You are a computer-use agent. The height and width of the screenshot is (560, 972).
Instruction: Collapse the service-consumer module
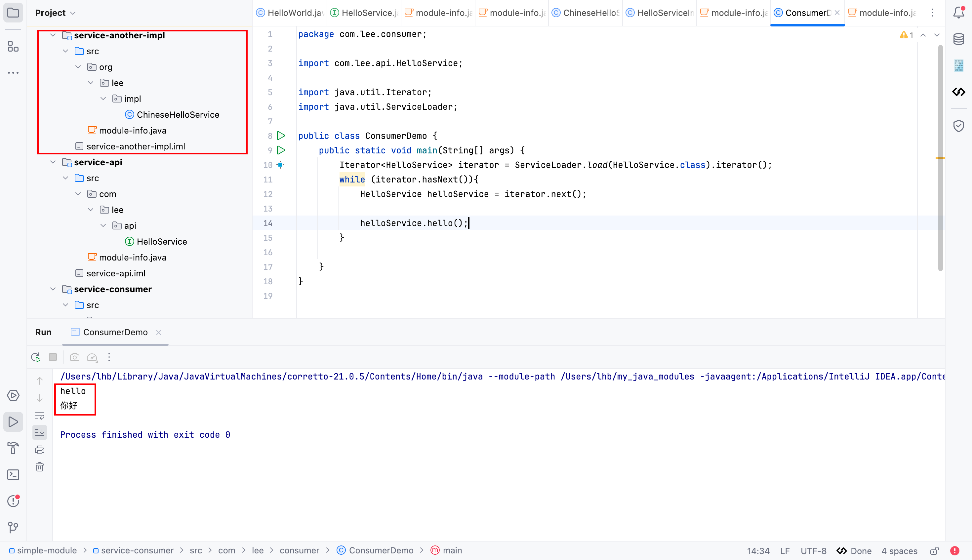tap(53, 289)
